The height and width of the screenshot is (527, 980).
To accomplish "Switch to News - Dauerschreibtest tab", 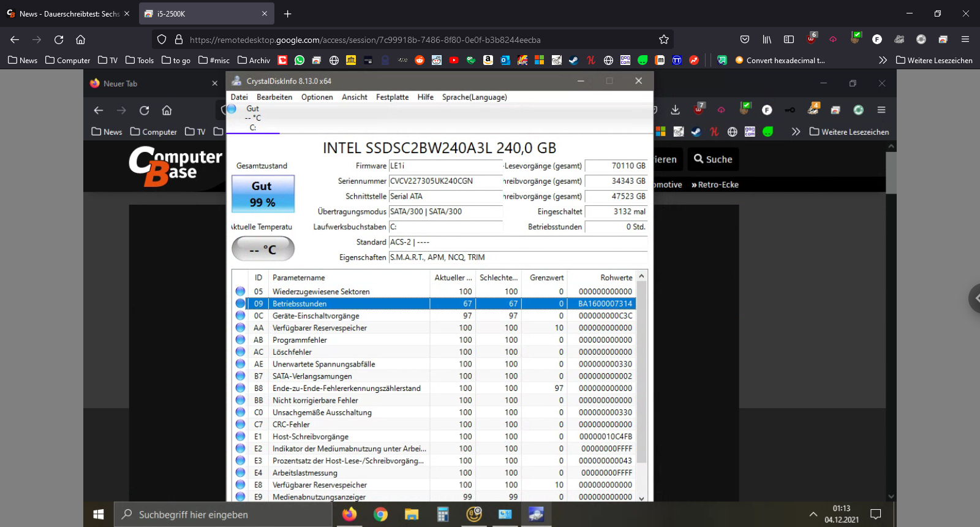I will [69, 13].
